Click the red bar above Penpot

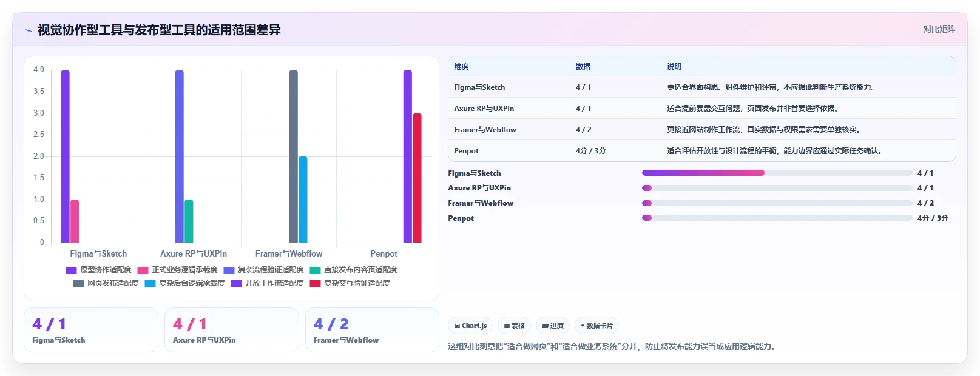417,178
